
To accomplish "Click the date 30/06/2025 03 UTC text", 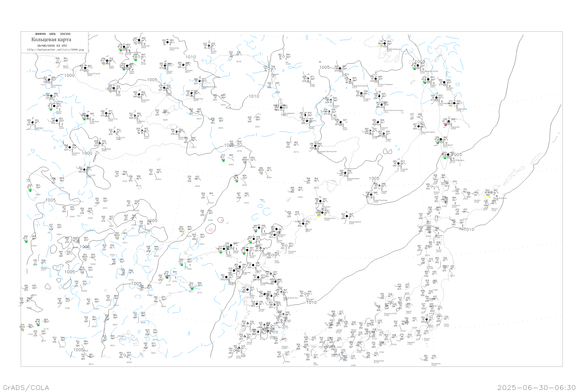I will click(x=52, y=46).
